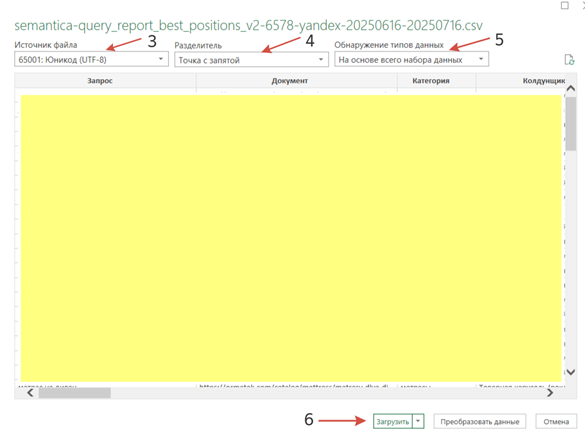Click the vertical scrollbar thumb
The width and height of the screenshot is (585, 444).
click(x=571, y=124)
